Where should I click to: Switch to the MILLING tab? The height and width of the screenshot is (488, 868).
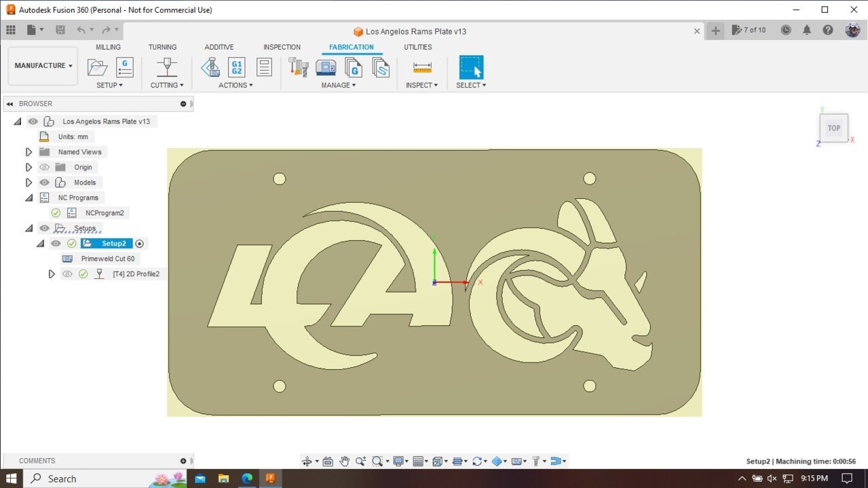pyautogui.click(x=108, y=48)
